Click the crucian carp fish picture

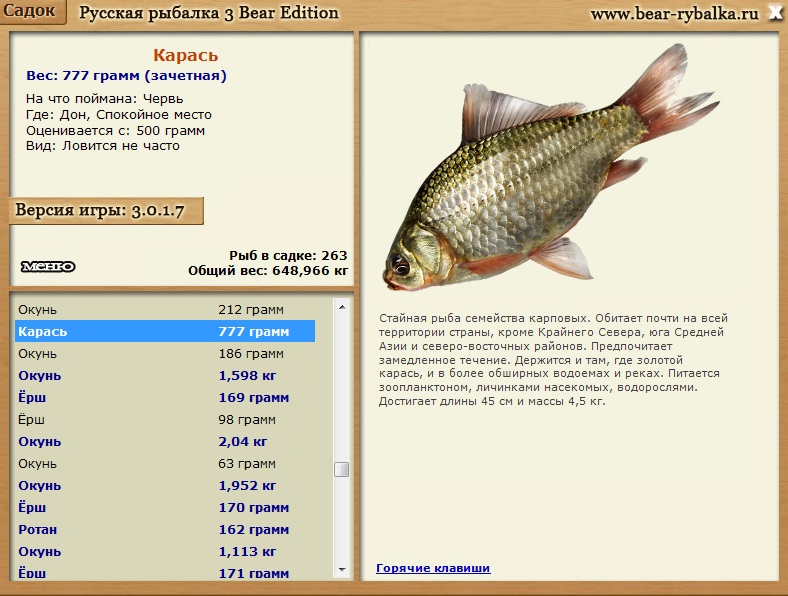[550, 168]
